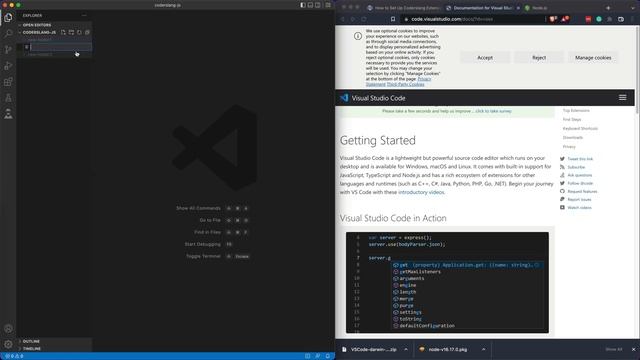
Task: Toggle panel layout icon in VS Code title bar
Action: click(310, 5)
